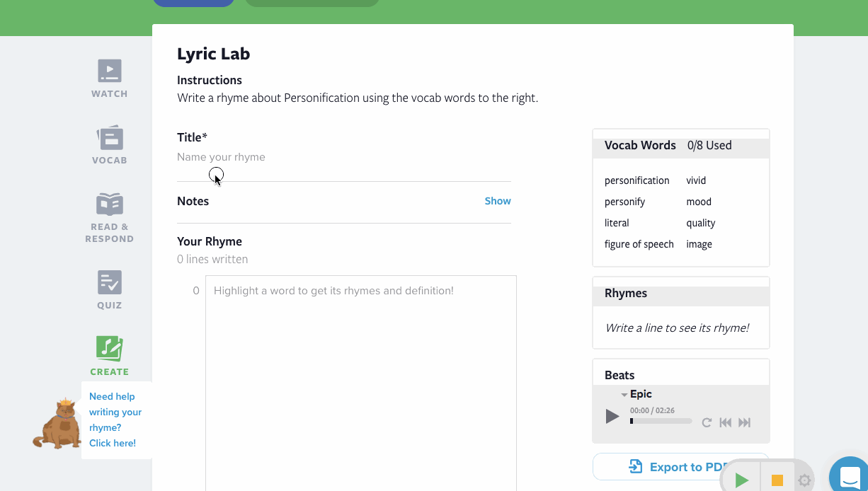Click the 'Need help writing your rhyme' link
This screenshot has width=868, height=491.
click(x=115, y=420)
